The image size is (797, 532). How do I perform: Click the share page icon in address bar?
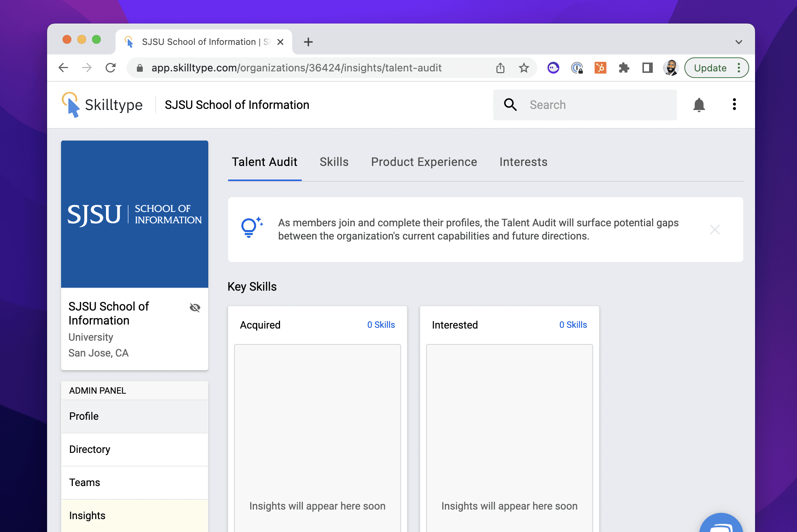500,68
